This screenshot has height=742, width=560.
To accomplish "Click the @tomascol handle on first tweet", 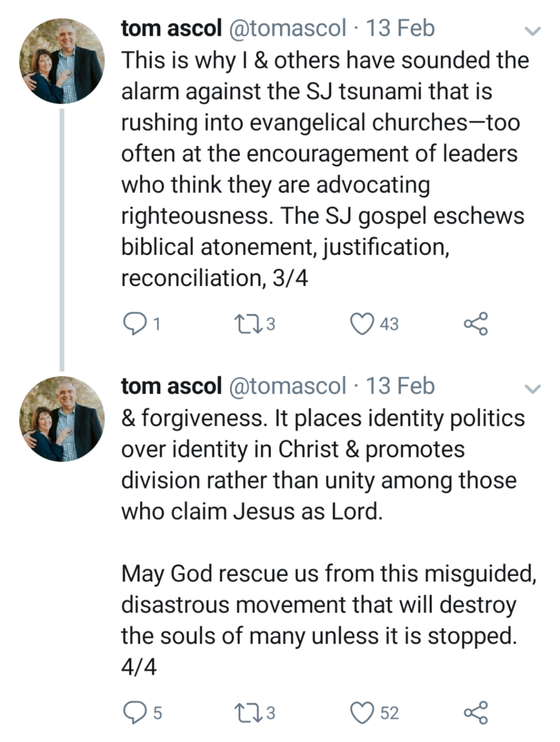I will pos(287,28).
